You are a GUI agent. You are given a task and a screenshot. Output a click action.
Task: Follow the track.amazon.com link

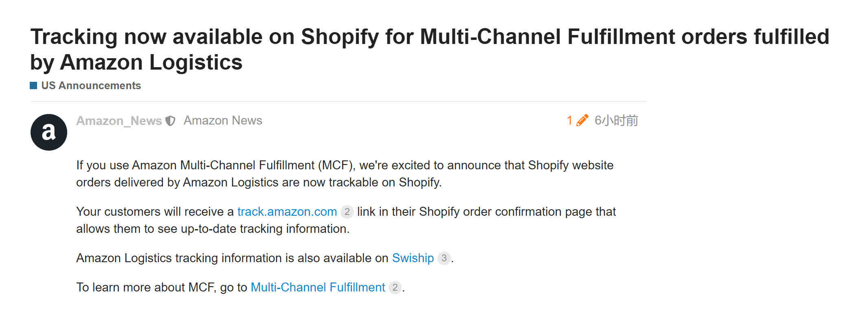point(287,212)
